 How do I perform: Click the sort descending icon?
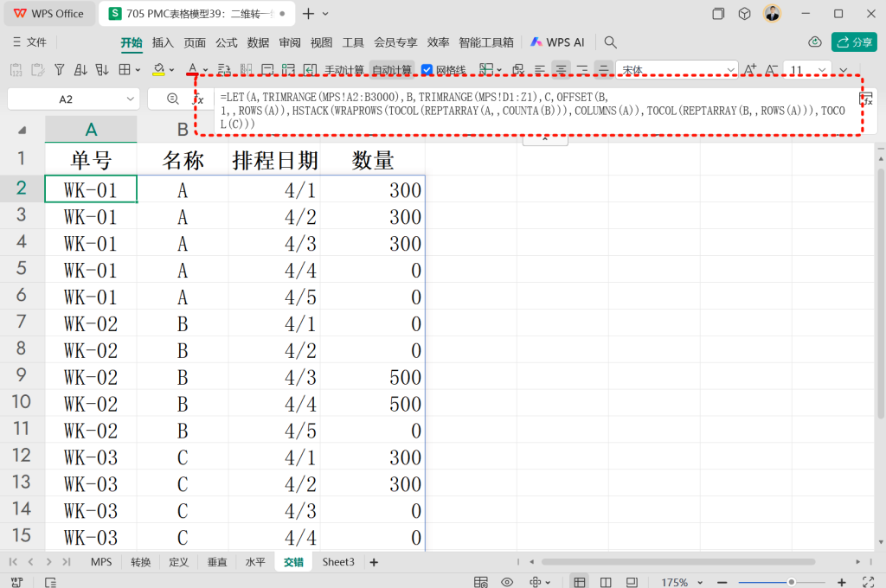(x=102, y=70)
